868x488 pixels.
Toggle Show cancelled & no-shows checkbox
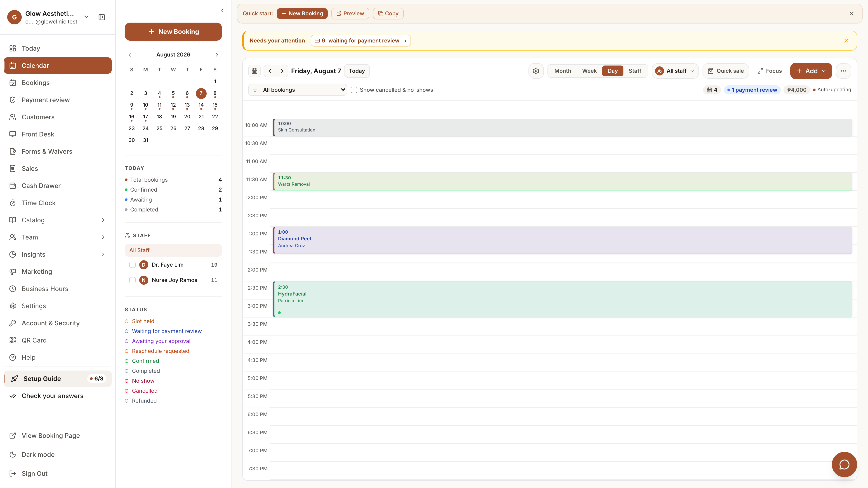point(354,90)
